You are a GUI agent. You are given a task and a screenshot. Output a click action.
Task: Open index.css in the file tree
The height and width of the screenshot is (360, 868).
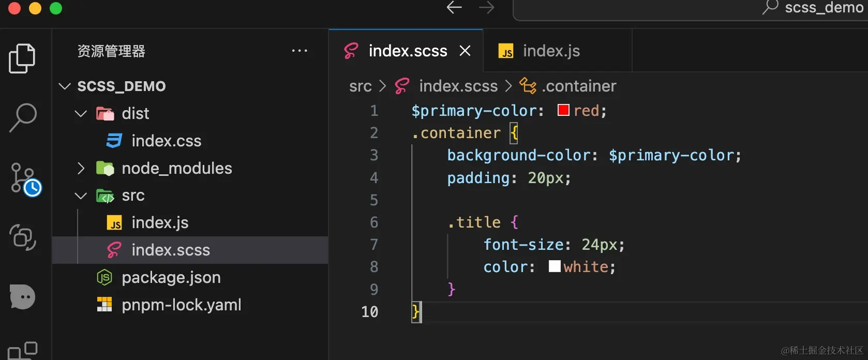click(x=166, y=141)
